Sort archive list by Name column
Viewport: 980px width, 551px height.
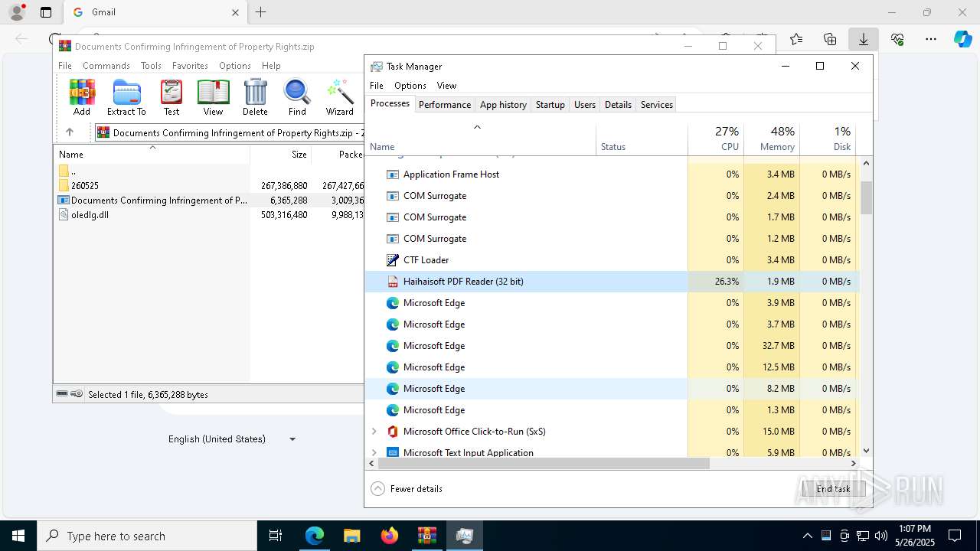pyautogui.click(x=152, y=154)
